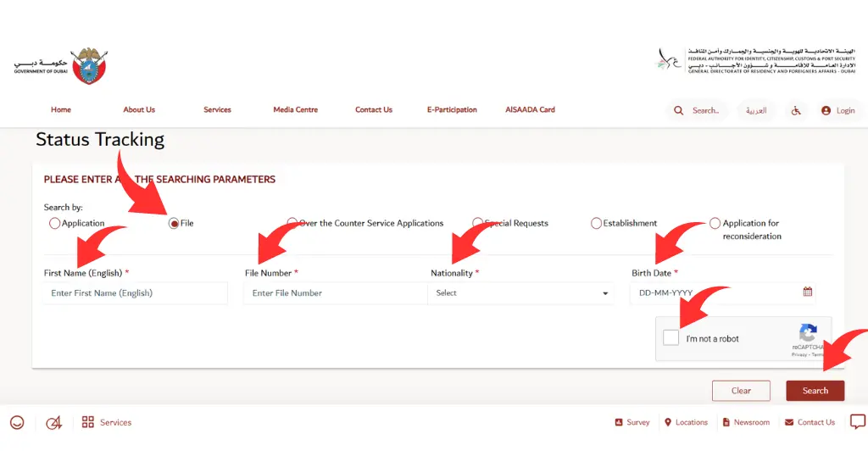Screen dimensions: 868x473
Task: Click the Contact Us envelope icon
Action: click(x=789, y=422)
